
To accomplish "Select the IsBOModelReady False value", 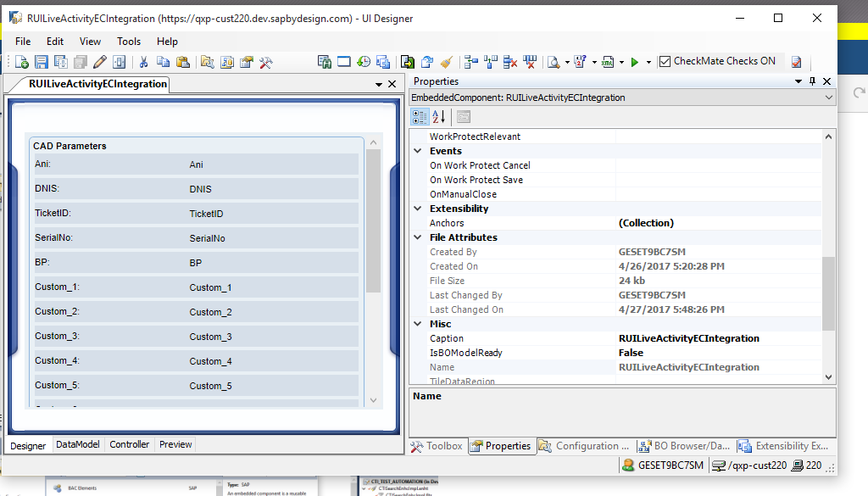I will (719, 353).
